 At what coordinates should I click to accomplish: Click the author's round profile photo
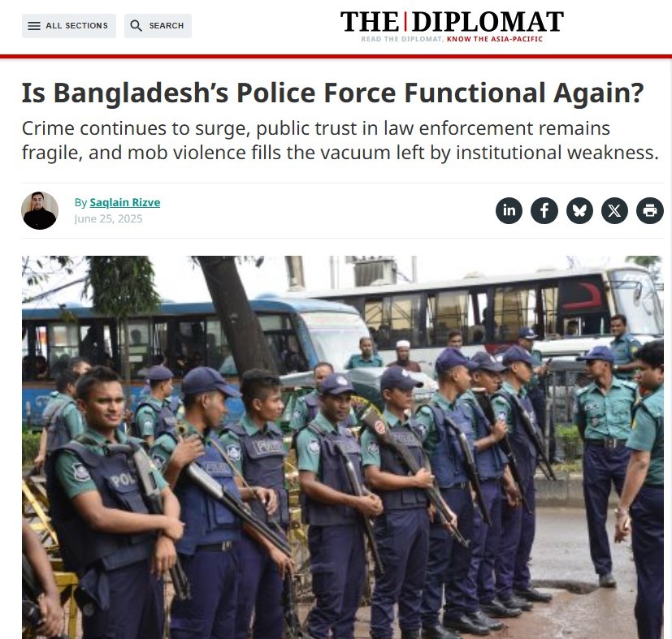[40, 210]
